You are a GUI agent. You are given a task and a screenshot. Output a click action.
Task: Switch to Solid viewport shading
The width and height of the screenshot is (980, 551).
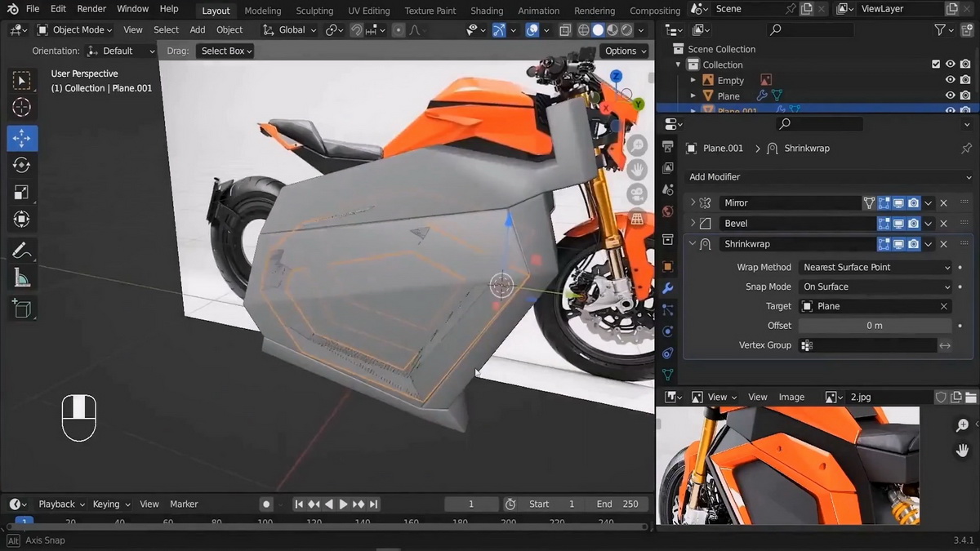coord(598,30)
